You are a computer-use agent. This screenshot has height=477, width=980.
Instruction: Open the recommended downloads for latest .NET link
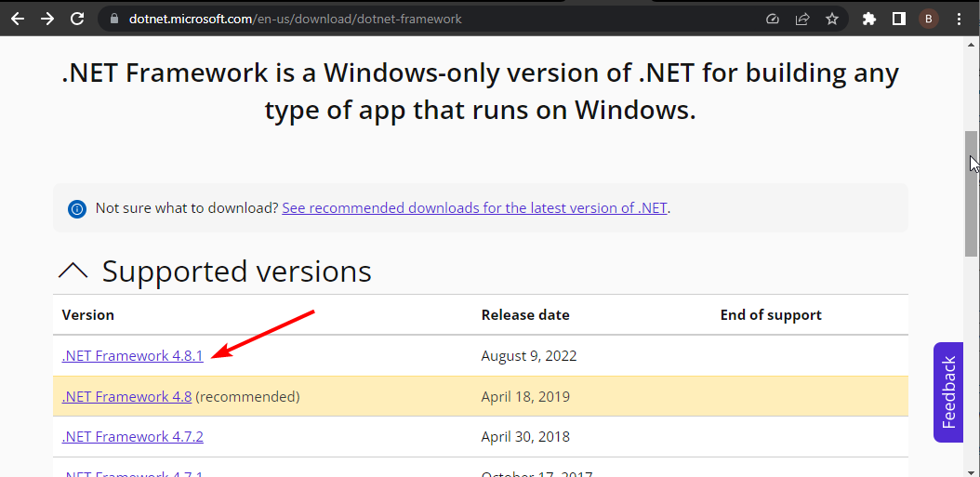pyautogui.click(x=475, y=207)
